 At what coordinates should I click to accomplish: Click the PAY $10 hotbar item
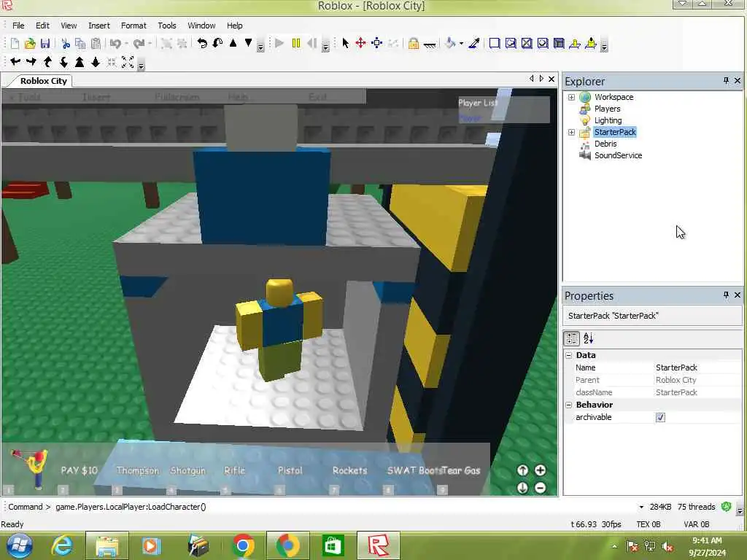pyautogui.click(x=79, y=470)
